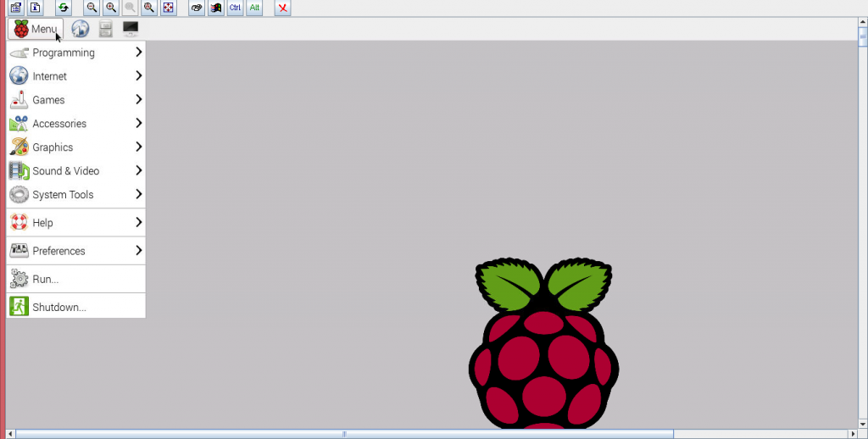Switch to full screen with the arrows icon

click(x=169, y=8)
